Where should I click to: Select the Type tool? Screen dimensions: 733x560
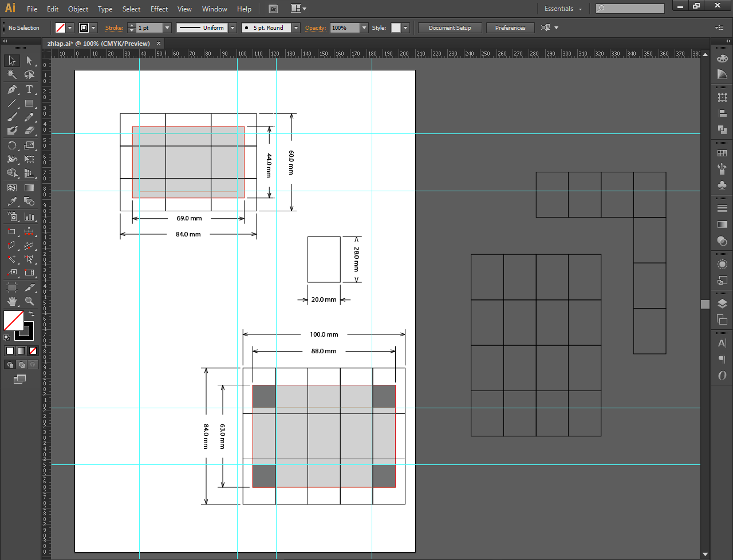click(29, 89)
